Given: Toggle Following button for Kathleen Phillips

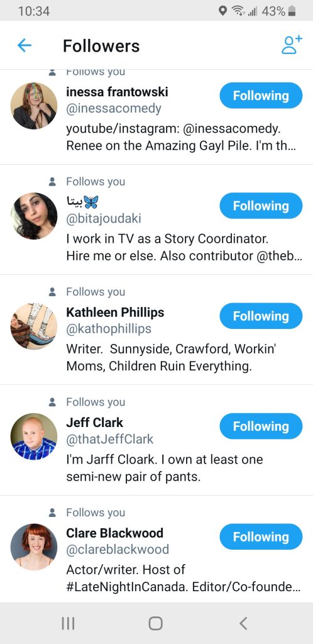Looking at the screenshot, I should tap(261, 316).
